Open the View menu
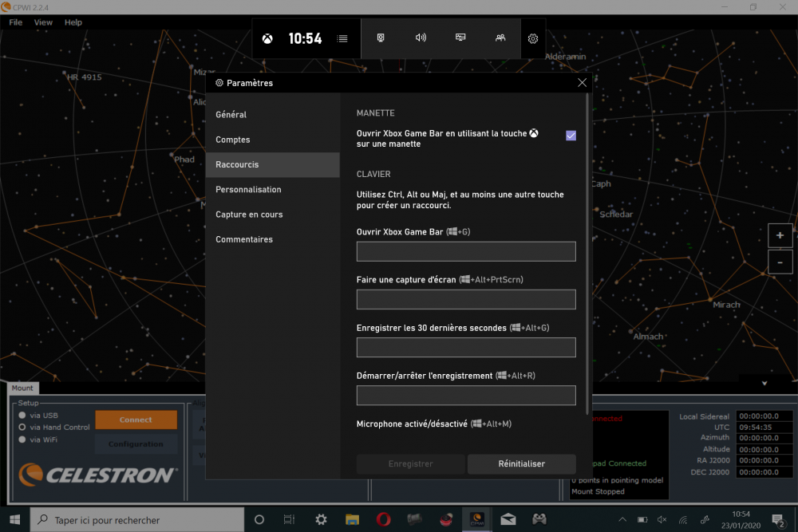Screen dimensions: 798x532 pyautogui.click(x=43, y=22)
